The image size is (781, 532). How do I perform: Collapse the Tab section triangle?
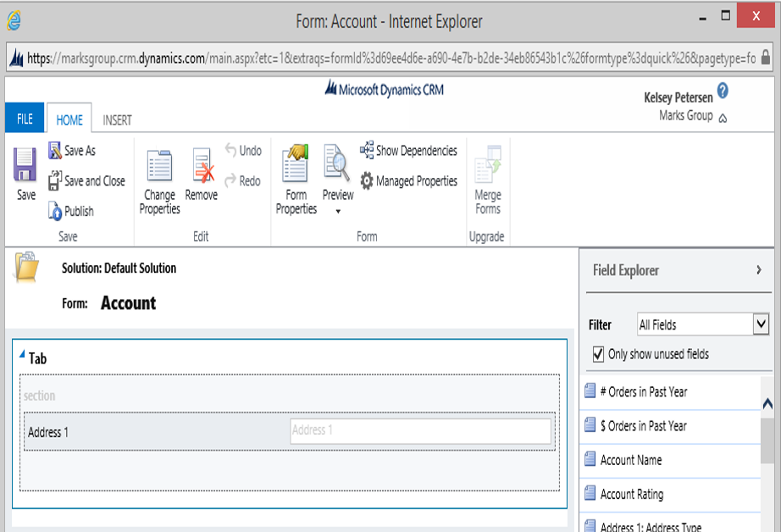(x=22, y=354)
